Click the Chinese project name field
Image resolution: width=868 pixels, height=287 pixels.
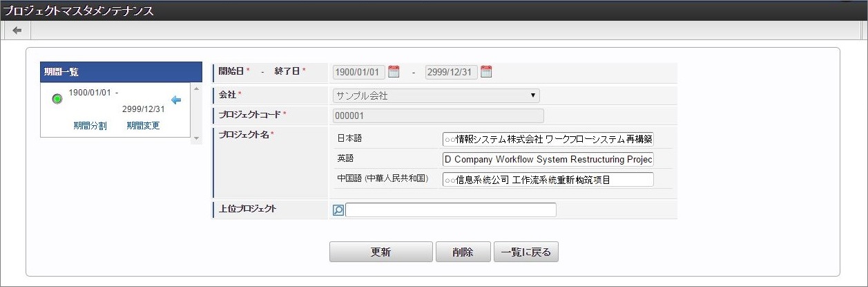(x=548, y=180)
